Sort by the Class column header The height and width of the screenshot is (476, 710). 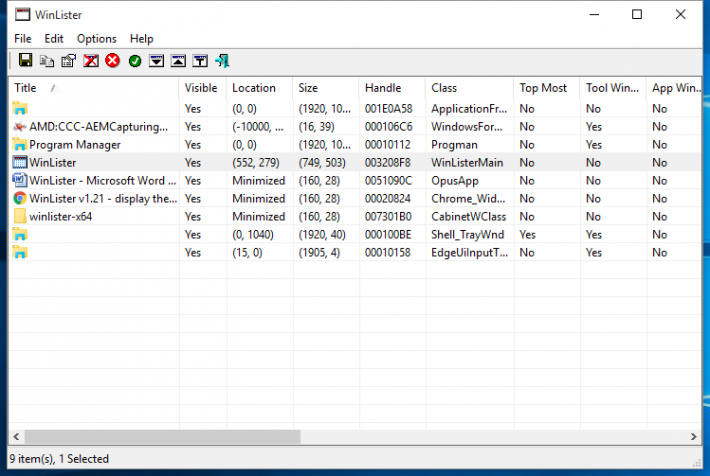(x=470, y=88)
